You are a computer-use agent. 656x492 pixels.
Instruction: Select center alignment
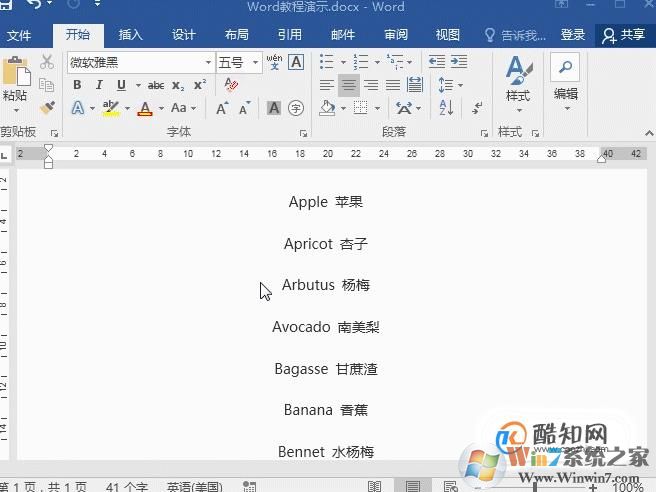click(348, 85)
